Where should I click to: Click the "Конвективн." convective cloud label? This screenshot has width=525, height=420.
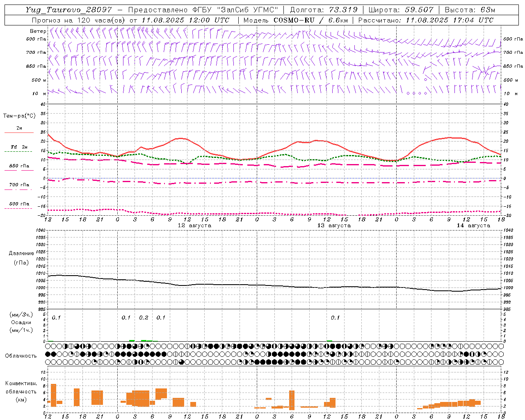pos(21,383)
